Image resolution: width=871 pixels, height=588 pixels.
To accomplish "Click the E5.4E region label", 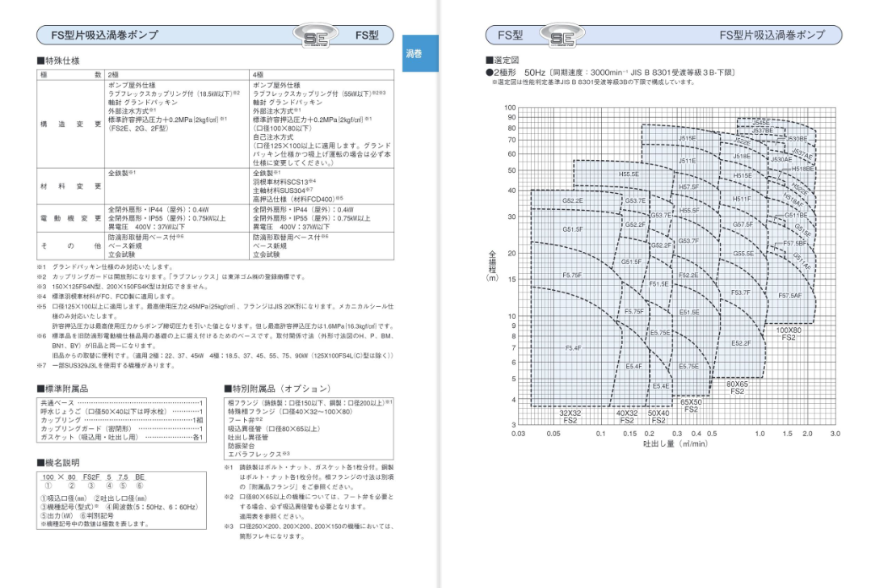I will pyautogui.click(x=661, y=386).
